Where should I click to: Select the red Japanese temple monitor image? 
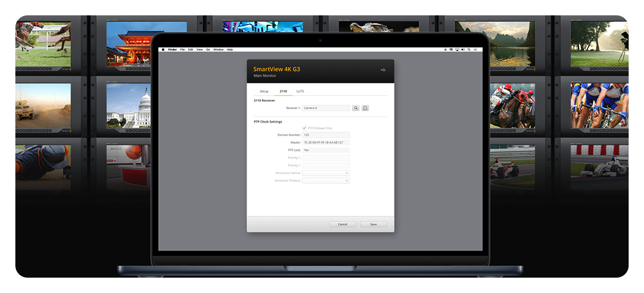point(129,44)
